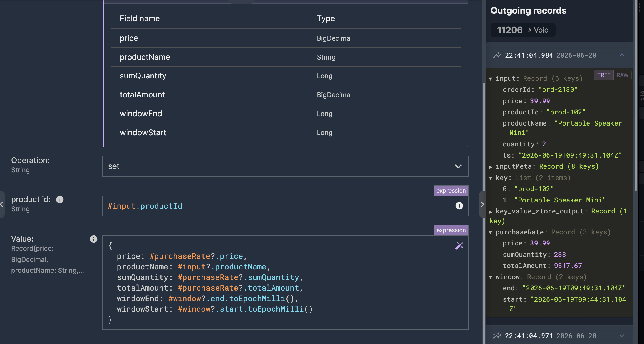Click the magic wand icon in Value editor
Screen dimensions: 644x344
[x=459, y=245]
